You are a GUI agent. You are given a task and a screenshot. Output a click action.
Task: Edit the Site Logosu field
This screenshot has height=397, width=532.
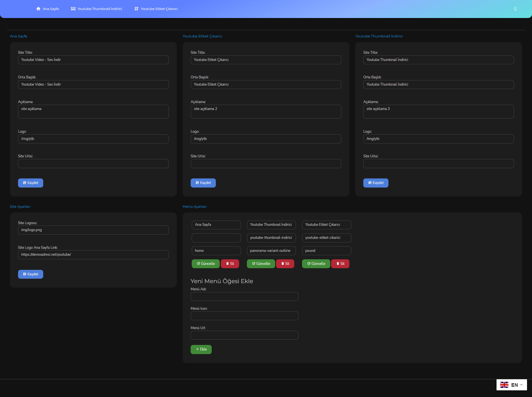(x=93, y=230)
